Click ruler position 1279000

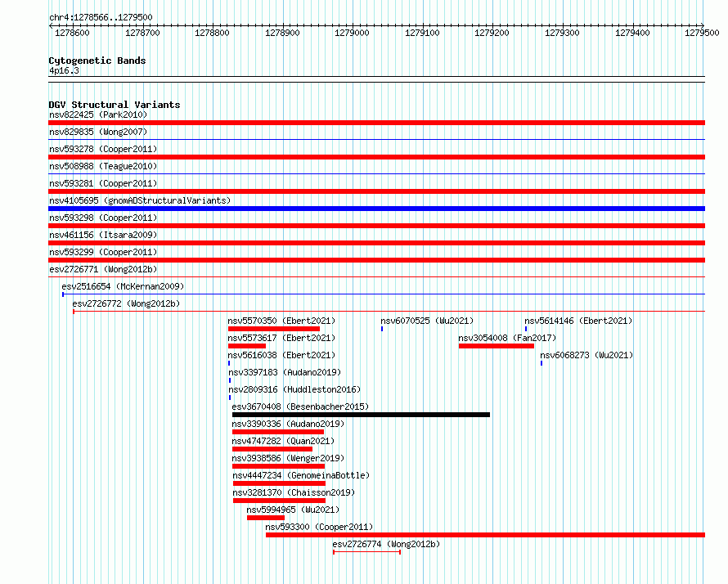352,33
